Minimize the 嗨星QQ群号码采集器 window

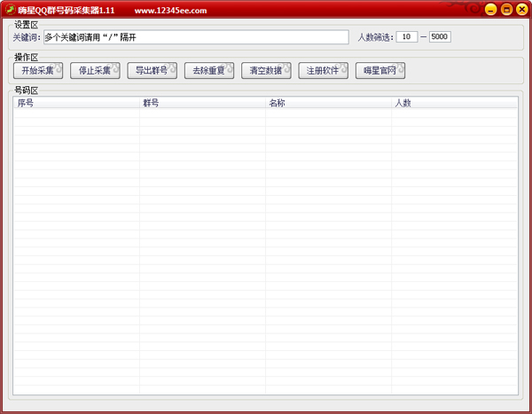[x=490, y=10]
